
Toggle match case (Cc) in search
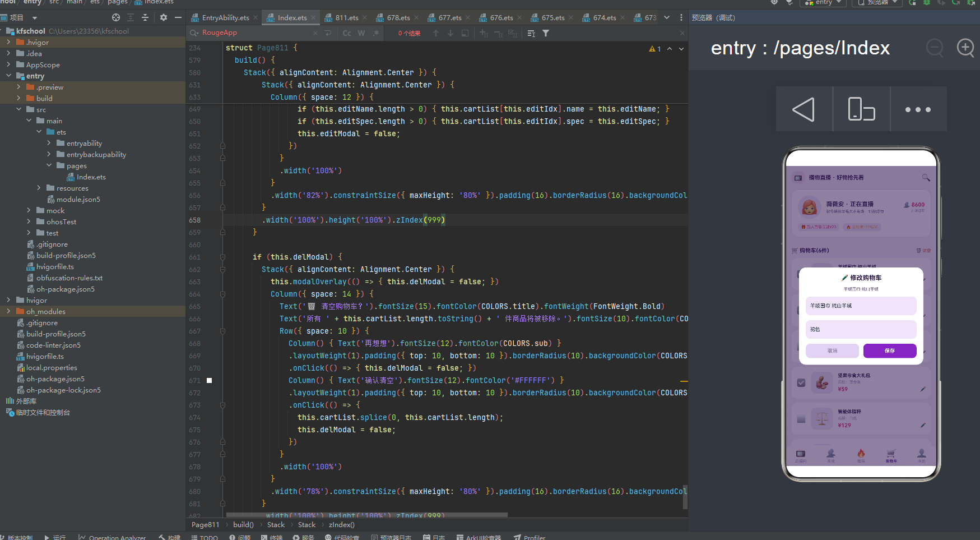347,33
